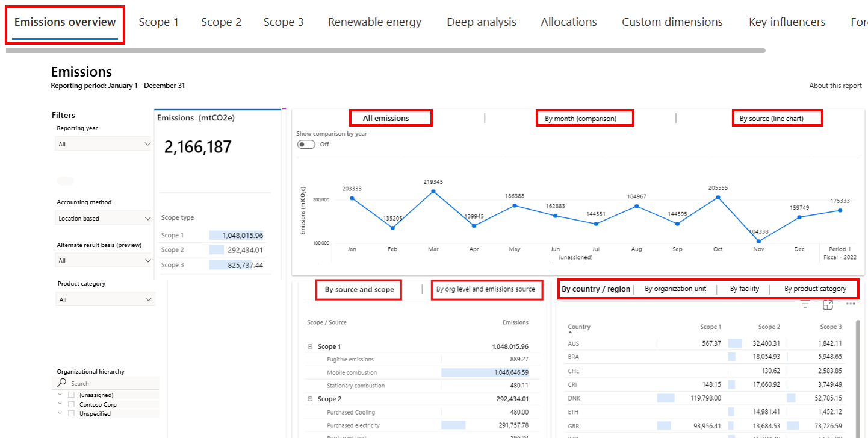Collapse the Scope 2 row in source table
The image size is (868, 438).
tap(310, 399)
